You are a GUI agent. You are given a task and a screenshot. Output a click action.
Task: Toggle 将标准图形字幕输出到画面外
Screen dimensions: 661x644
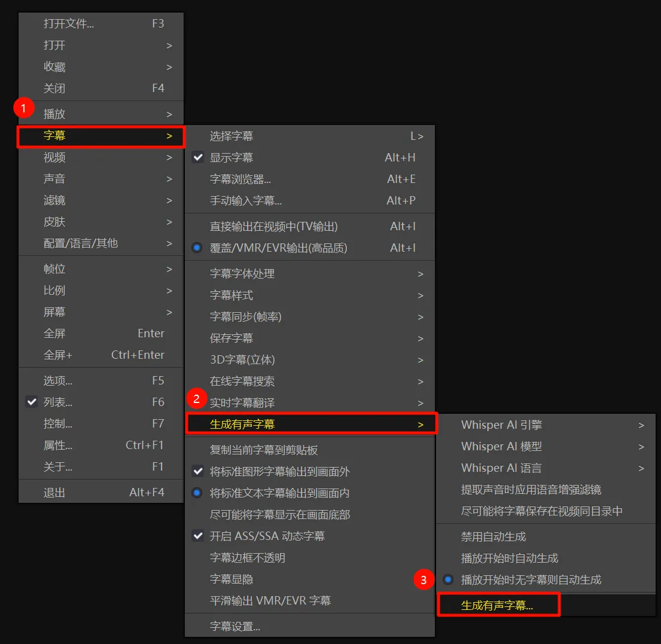tap(198, 471)
